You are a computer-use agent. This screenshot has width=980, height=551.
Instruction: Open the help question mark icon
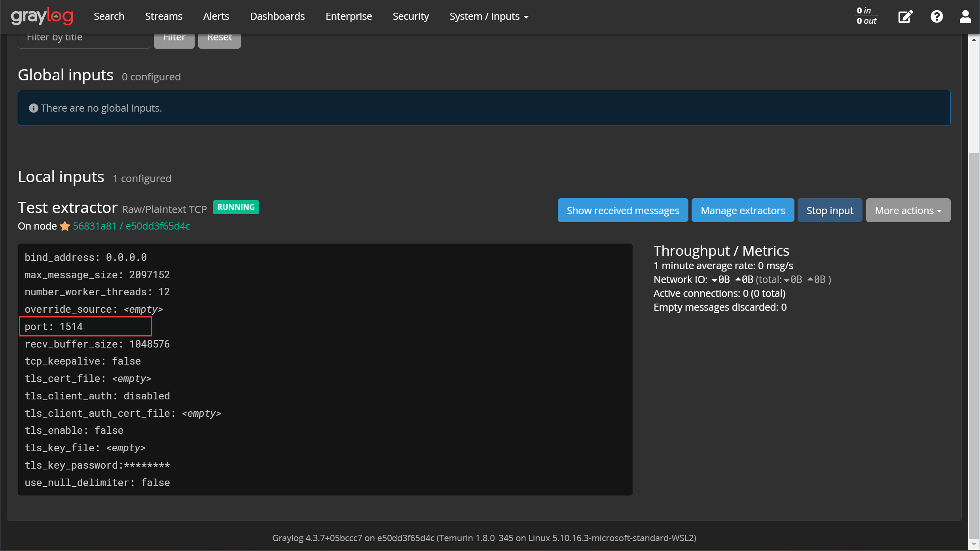click(x=936, y=17)
